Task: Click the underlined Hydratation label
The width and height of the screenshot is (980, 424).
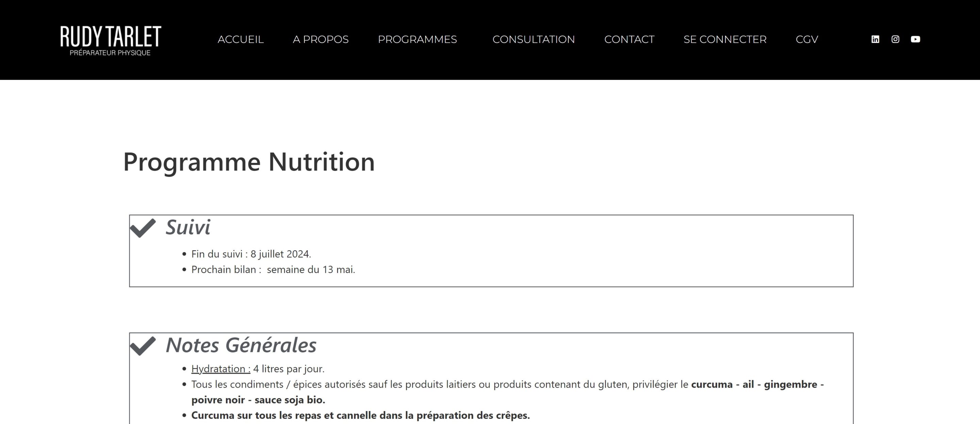Action: [220, 368]
